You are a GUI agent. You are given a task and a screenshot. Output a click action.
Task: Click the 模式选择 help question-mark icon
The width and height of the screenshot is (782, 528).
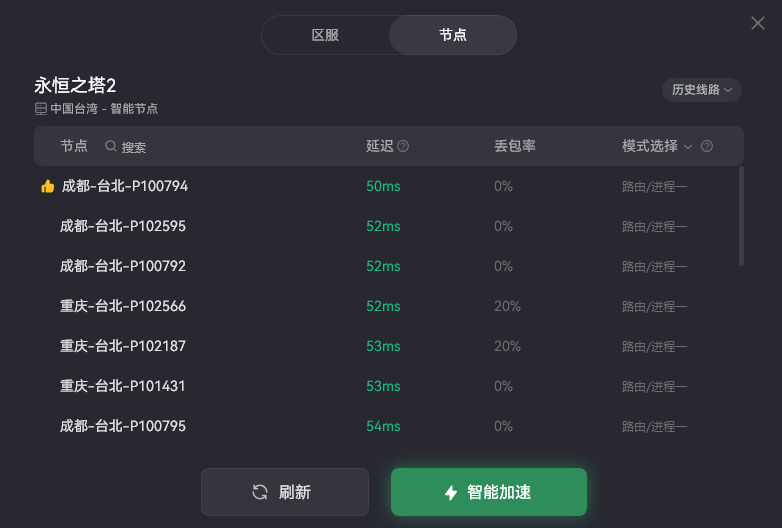(x=707, y=146)
